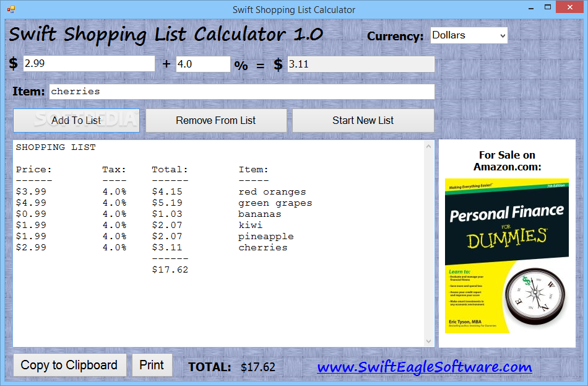Click the $0.99 price entry

(x=31, y=214)
